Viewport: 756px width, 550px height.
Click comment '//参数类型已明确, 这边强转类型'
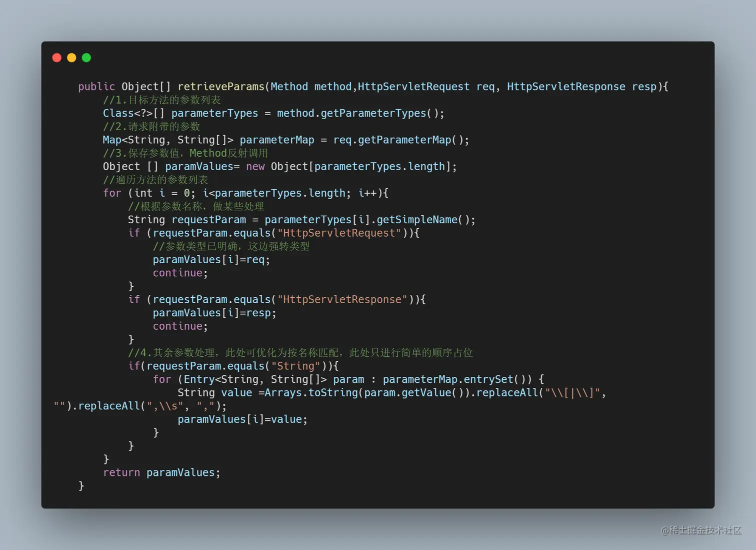coord(231,246)
